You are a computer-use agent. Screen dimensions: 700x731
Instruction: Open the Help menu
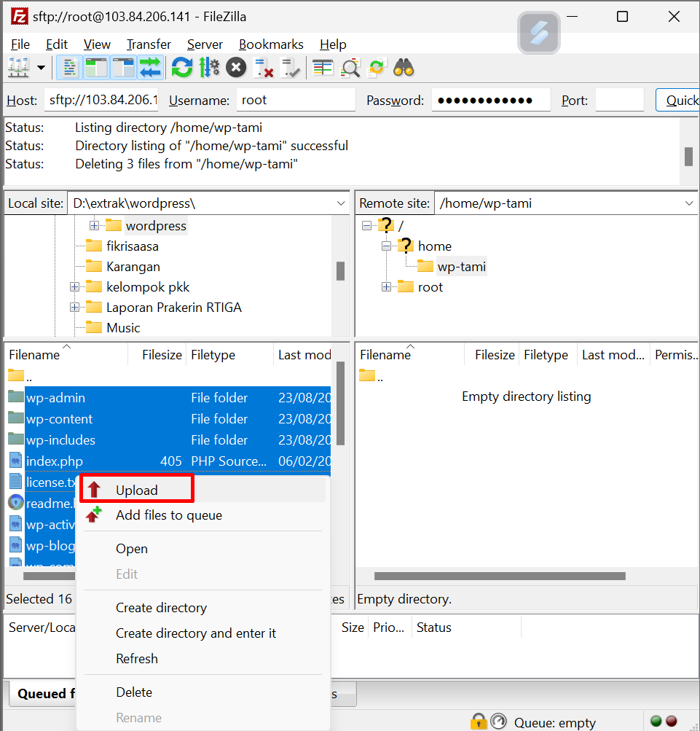(333, 44)
